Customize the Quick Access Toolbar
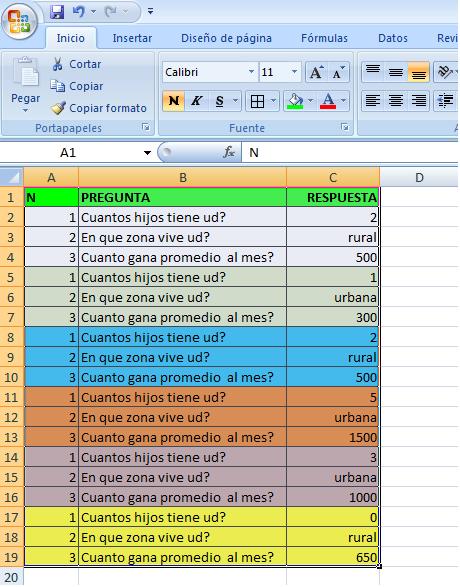Viewport: 460px width, 587px height. (150, 12)
